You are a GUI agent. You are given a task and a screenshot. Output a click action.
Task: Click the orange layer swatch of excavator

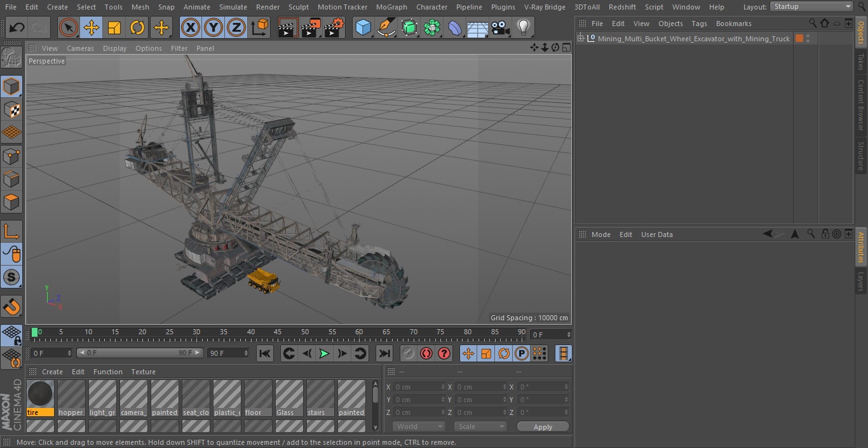coord(799,39)
